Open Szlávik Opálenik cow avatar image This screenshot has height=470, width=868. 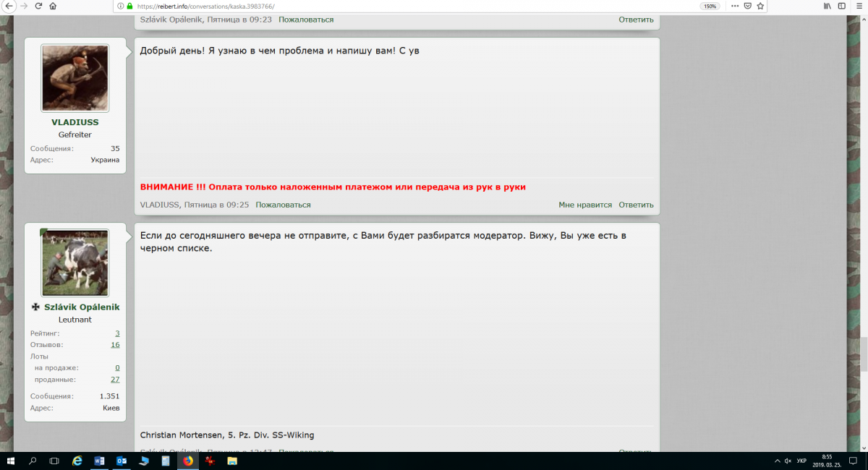pos(75,262)
